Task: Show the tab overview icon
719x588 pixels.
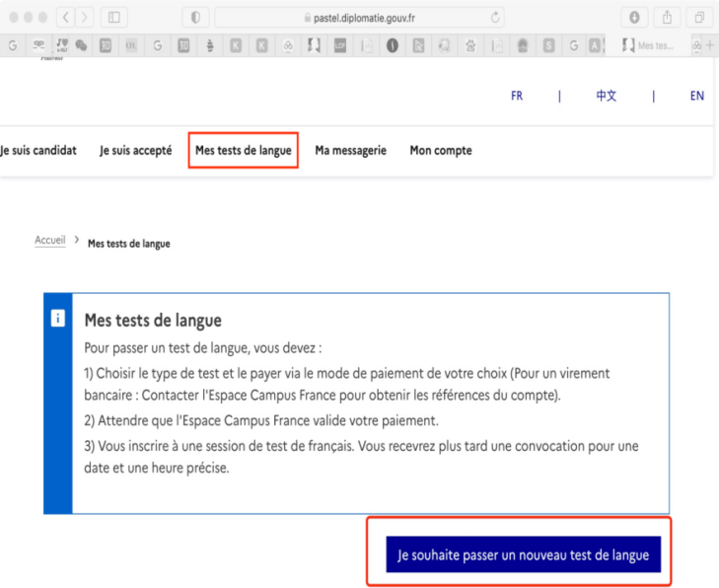Action: click(699, 18)
